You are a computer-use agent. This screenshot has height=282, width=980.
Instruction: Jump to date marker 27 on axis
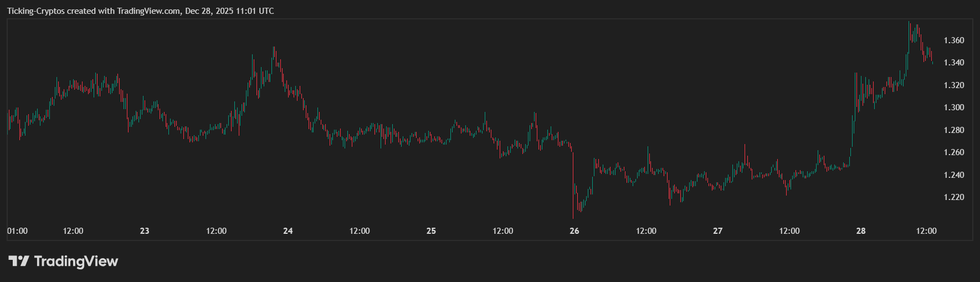718,231
